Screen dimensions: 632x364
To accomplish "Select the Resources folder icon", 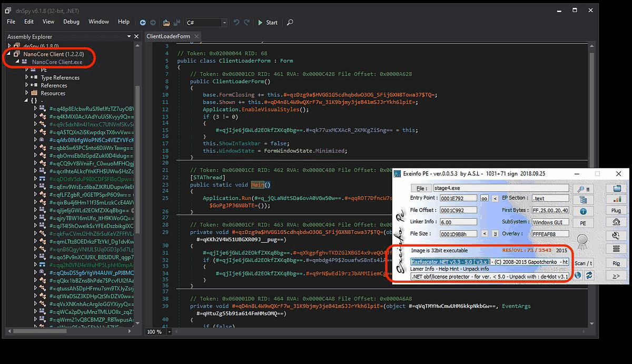I will coord(35,93).
